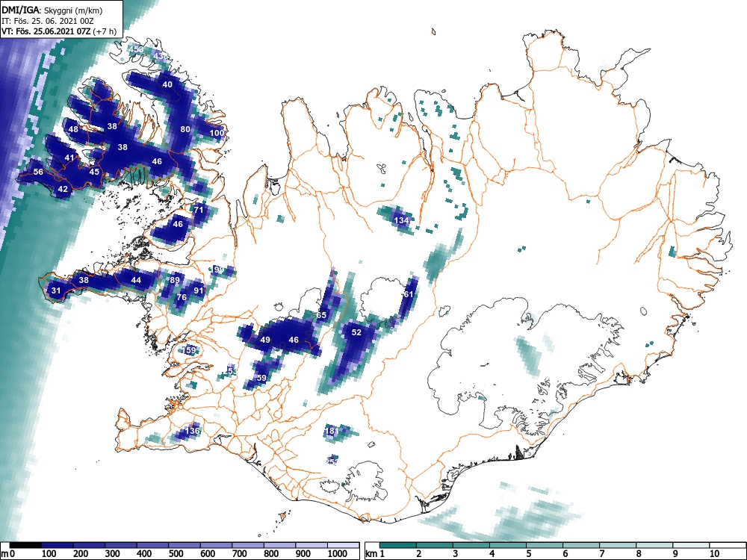
Task: Click the '453' visibility value at the top
Action: click(x=136, y=49)
